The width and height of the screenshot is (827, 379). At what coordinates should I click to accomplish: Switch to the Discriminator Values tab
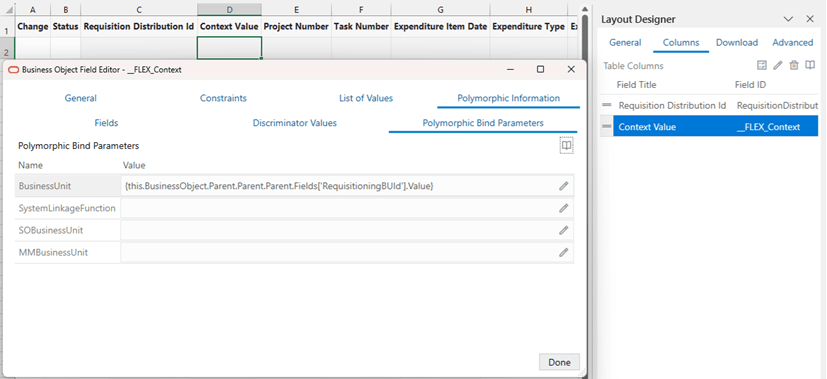coord(294,123)
